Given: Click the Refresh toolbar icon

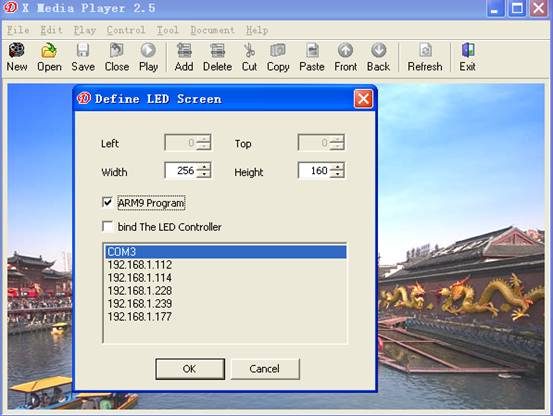Looking at the screenshot, I should (425, 50).
